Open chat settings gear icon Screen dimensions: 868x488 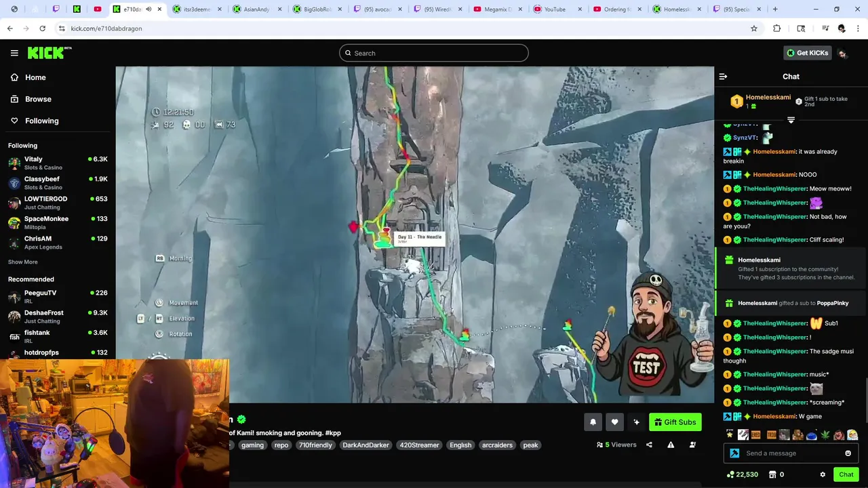coord(823,474)
